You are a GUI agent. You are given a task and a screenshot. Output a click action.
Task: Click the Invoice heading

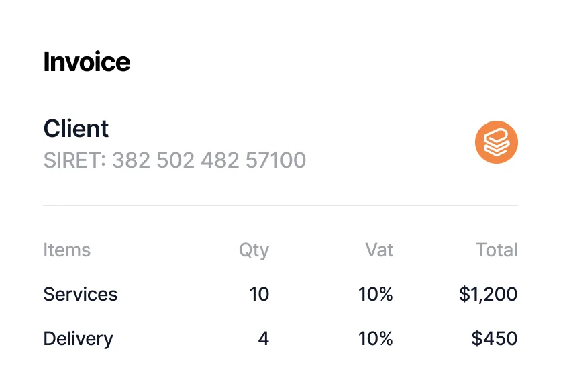click(87, 62)
